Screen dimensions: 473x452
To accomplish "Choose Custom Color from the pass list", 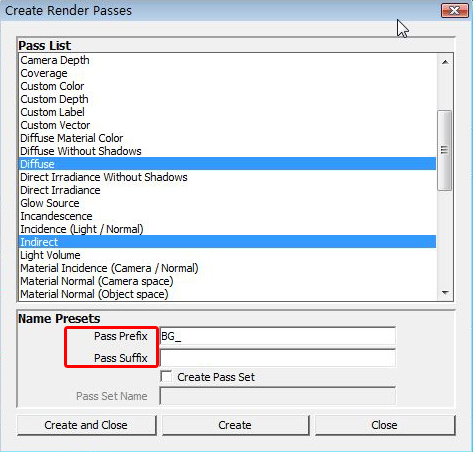I will click(228, 86).
